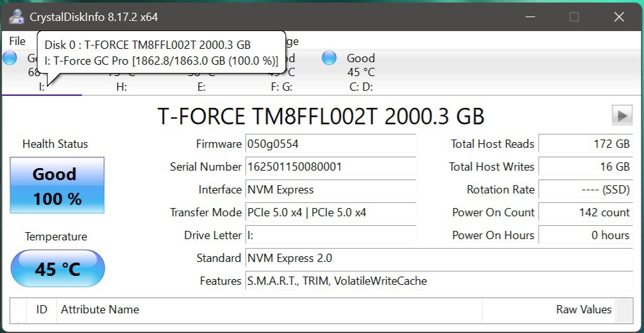Click the disk title T-FORCE TM8FFL002T 2000.3 GB
The height and width of the screenshot is (333, 644).
tap(321, 116)
